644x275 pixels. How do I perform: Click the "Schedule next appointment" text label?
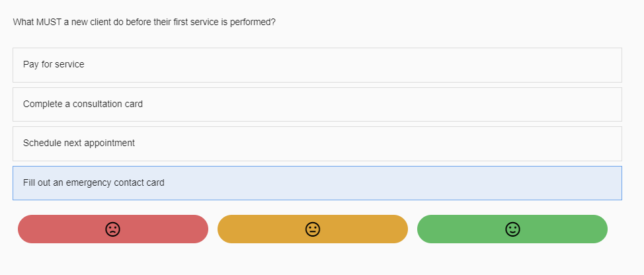[x=79, y=143]
